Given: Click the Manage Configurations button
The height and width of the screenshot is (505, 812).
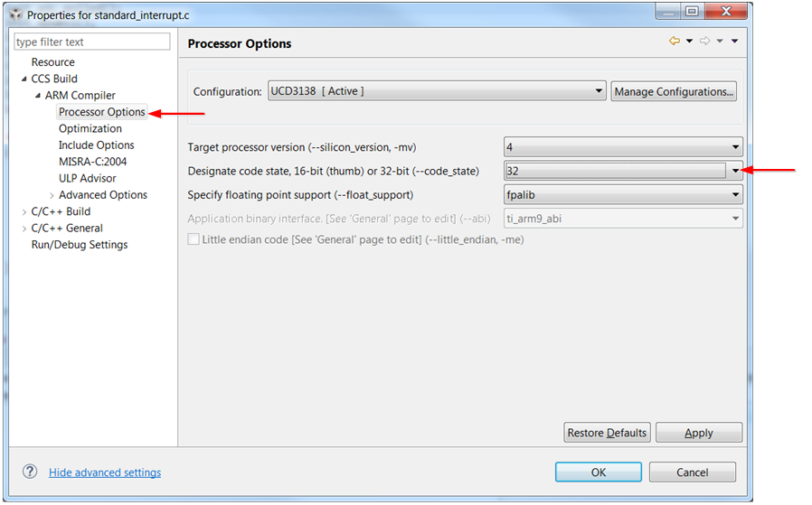Looking at the screenshot, I should pos(674,91).
